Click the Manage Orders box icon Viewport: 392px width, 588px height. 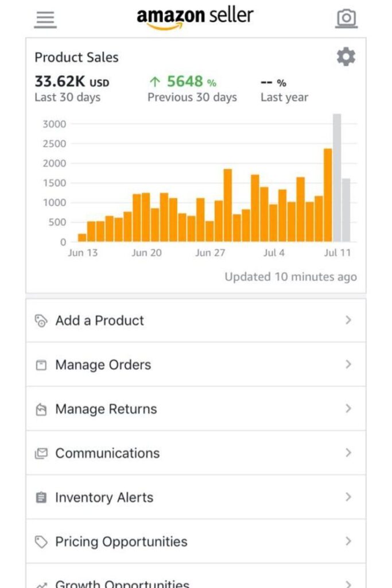point(41,365)
